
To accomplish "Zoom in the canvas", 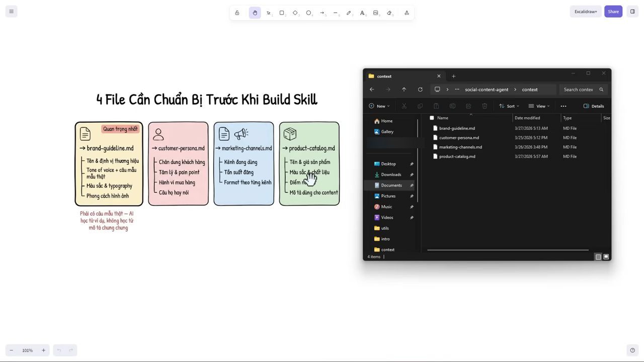I will tap(43, 350).
